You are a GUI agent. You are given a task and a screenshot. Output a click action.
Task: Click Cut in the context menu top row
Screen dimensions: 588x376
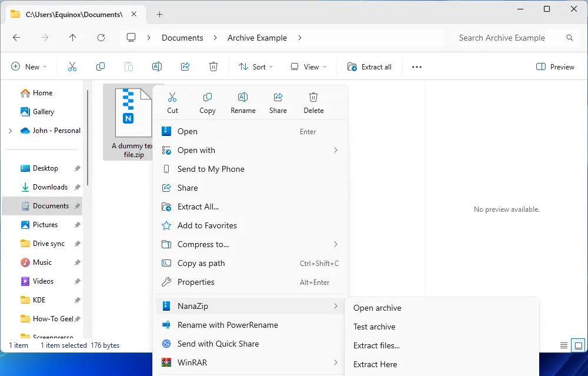coord(172,103)
